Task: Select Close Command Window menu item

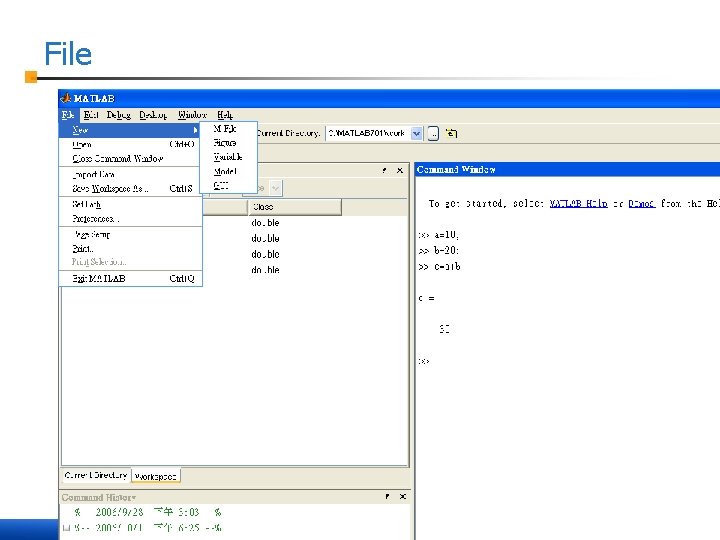Action: tap(131, 158)
